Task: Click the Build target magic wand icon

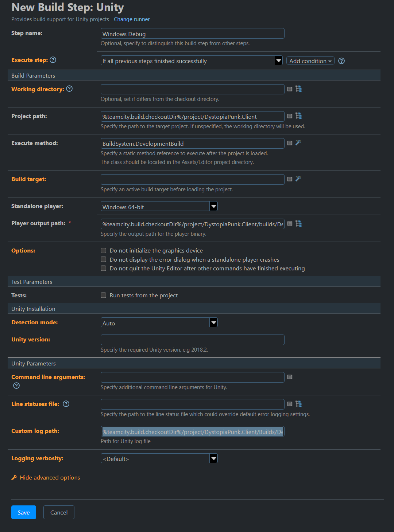Action: click(x=298, y=179)
